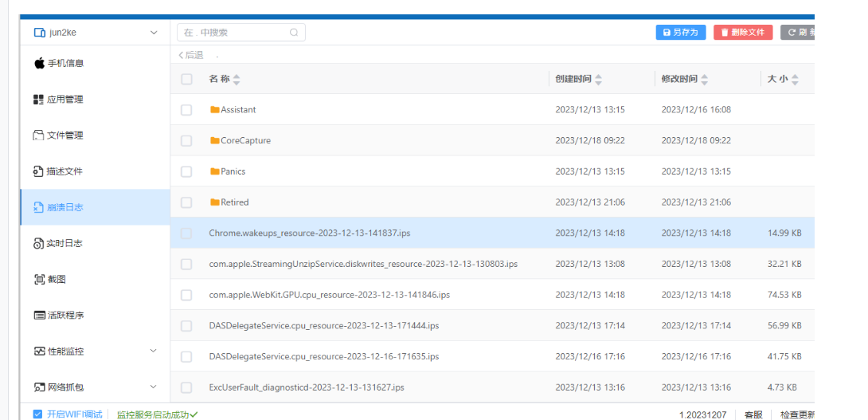
Task: Click the 14.99 KB size cell
Action: (784, 234)
